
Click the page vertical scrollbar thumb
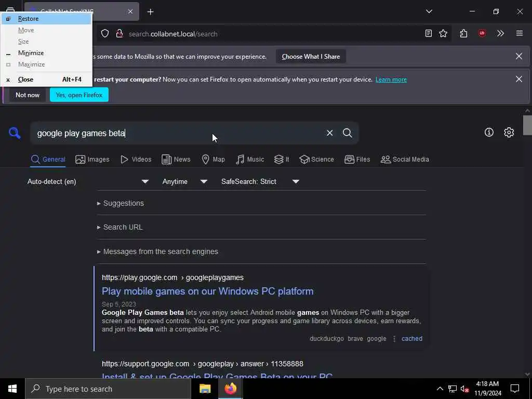(527, 125)
